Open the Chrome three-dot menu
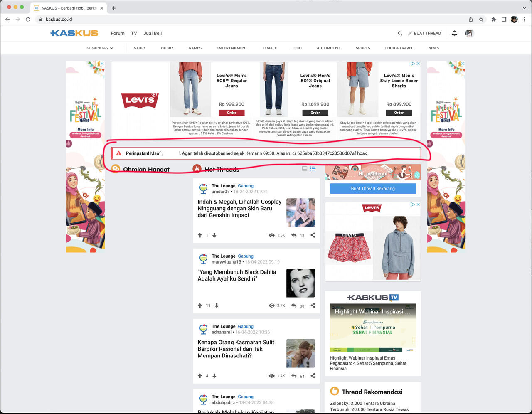Screen dimensions: 532x414 click(x=525, y=19)
